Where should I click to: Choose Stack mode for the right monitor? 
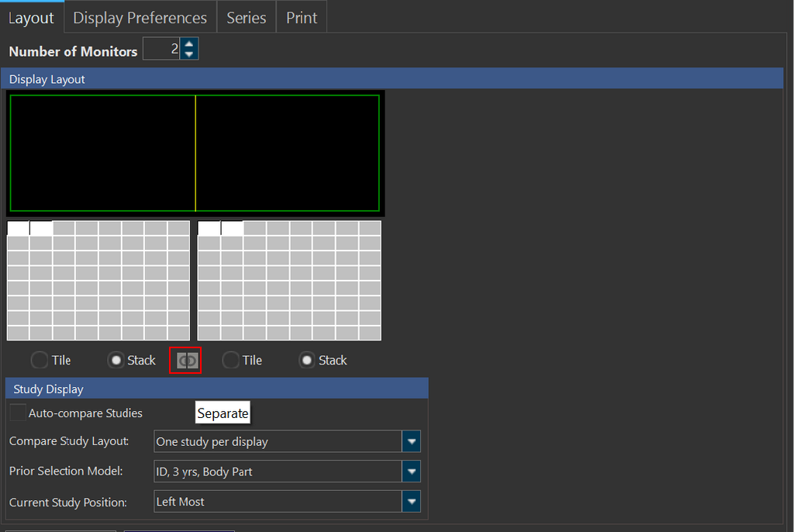click(308, 361)
